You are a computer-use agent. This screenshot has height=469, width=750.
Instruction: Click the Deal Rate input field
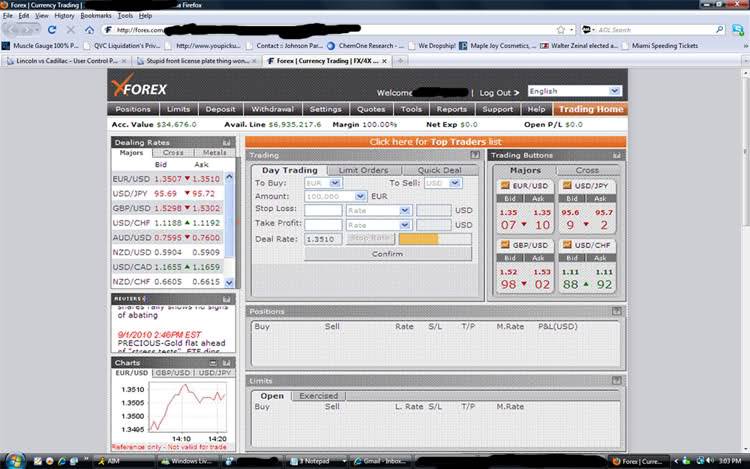(323, 239)
